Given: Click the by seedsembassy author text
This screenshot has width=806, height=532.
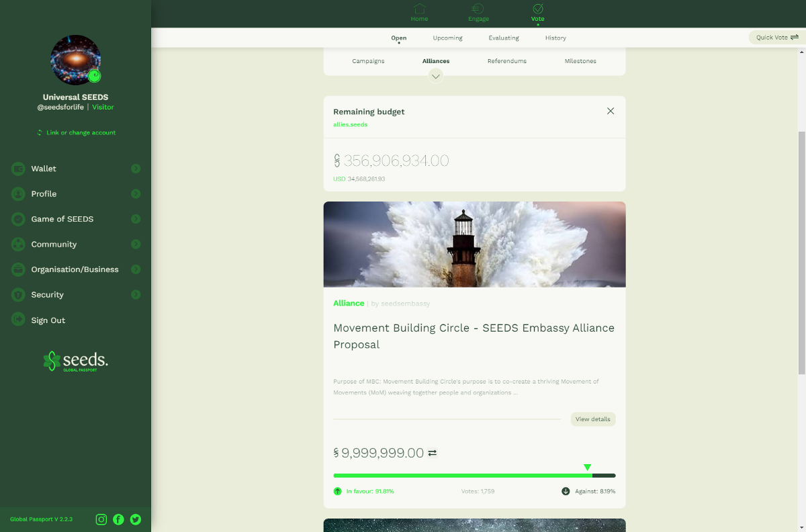Looking at the screenshot, I should tap(400, 304).
